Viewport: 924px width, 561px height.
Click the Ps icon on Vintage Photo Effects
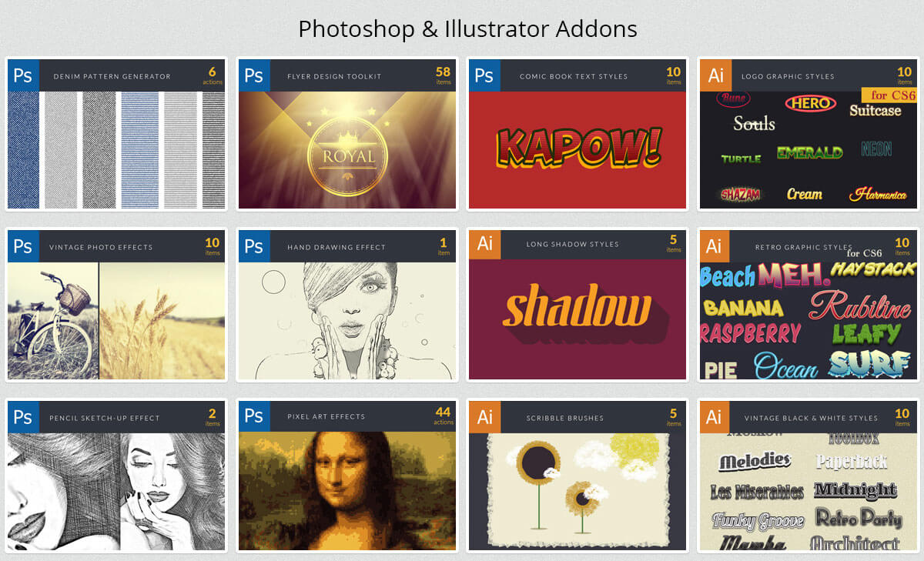point(22,246)
